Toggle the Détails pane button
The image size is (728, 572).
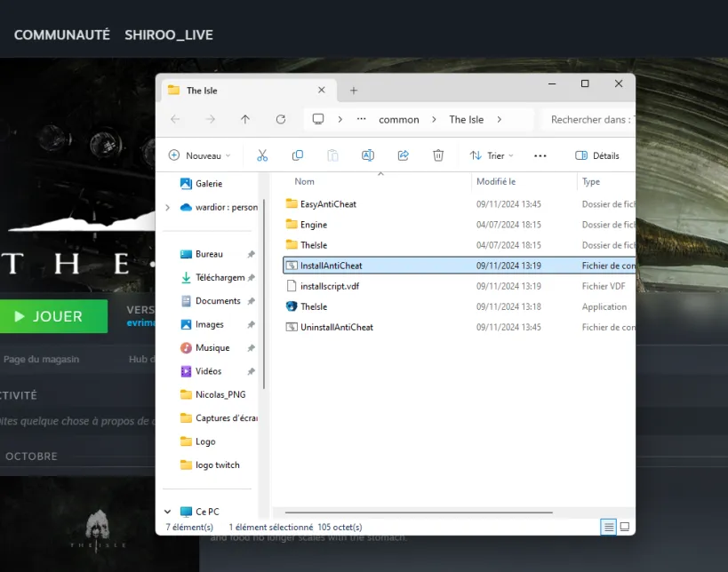tap(596, 155)
